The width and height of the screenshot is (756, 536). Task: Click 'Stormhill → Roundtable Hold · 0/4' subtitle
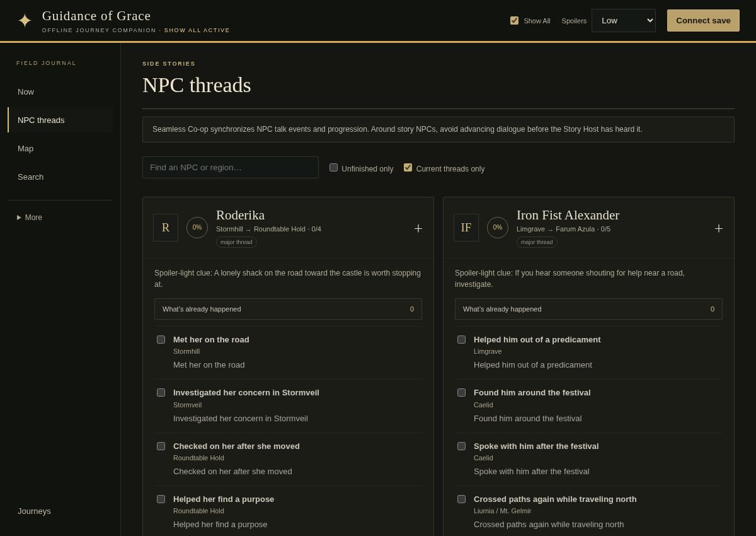(x=268, y=229)
